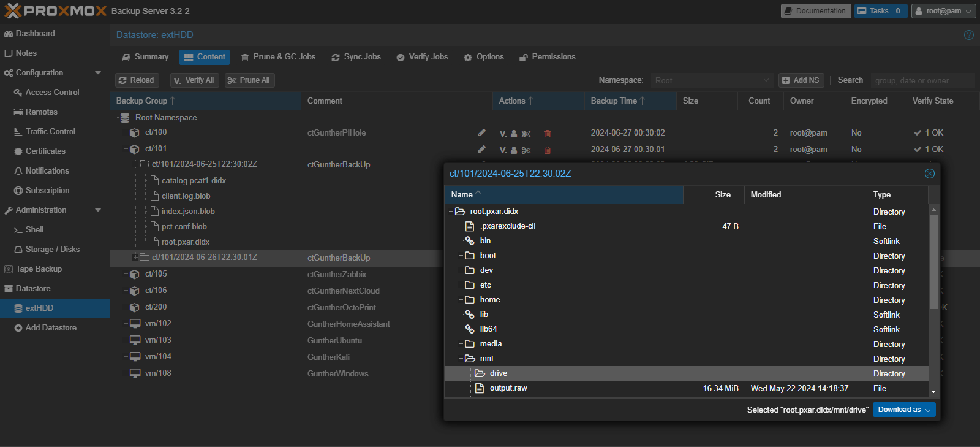
Task: Click the red trash icon for ct/100
Action: (x=548, y=133)
